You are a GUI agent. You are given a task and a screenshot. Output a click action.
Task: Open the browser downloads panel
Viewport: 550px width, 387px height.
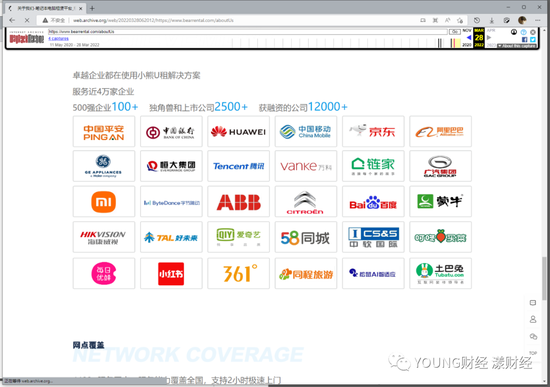coord(492,20)
